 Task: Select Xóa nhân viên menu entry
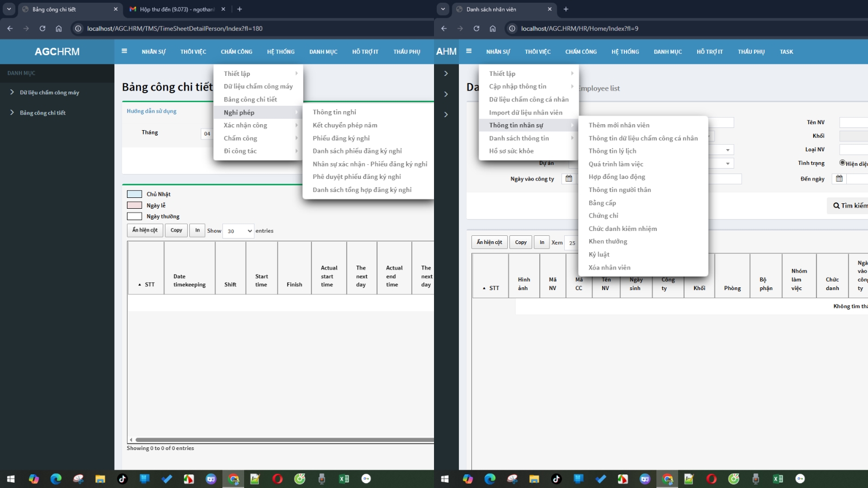pos(609,267)
